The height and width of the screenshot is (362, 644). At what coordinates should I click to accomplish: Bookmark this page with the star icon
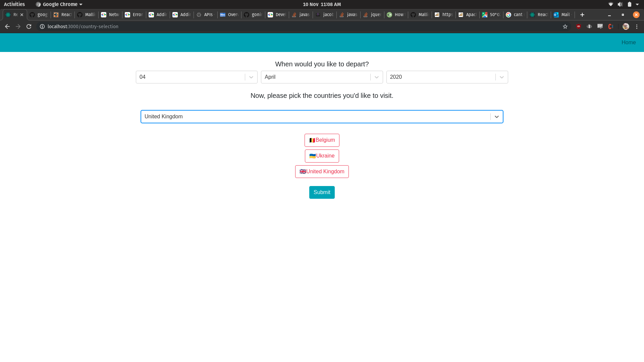pyautogui.click(x=565, y=26)
